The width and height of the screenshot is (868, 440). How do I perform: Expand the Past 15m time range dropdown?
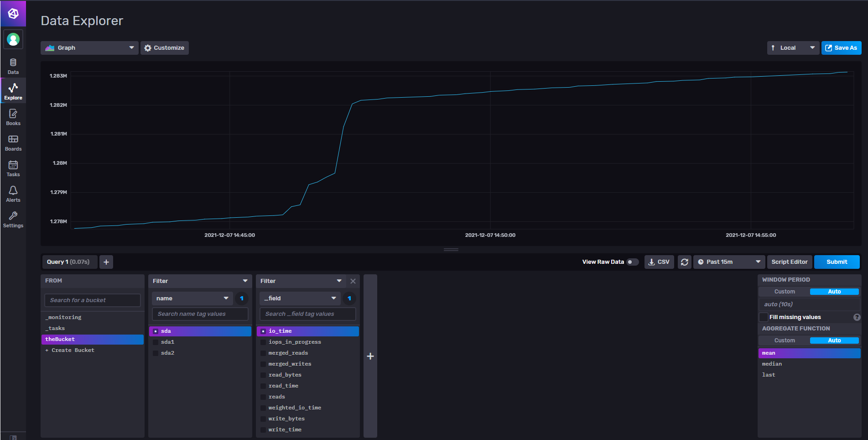729,262
